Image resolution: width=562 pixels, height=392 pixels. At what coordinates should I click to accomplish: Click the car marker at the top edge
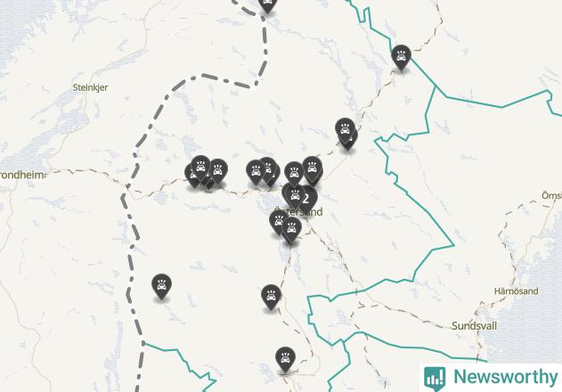pyautogui.click(x=267, y=4)
